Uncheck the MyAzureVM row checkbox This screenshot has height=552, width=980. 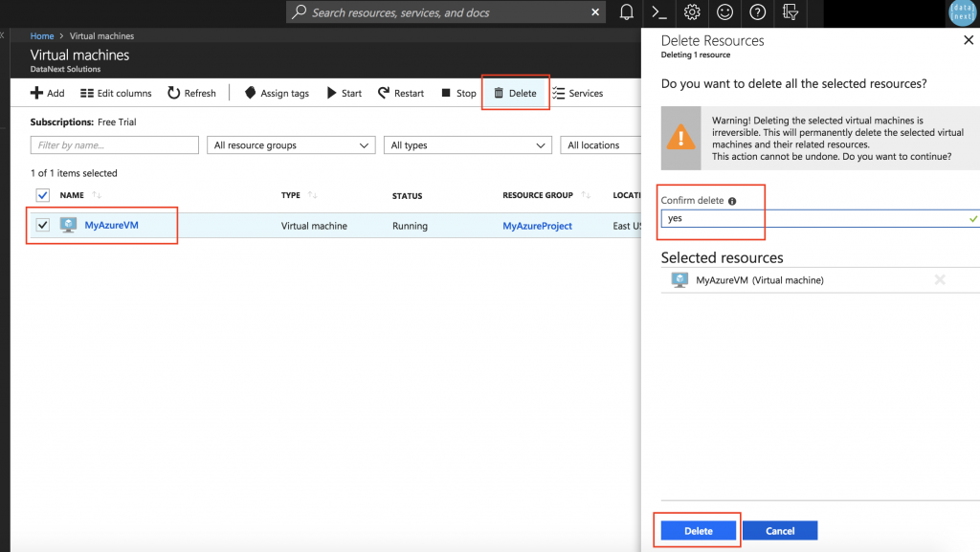[40, 225]
